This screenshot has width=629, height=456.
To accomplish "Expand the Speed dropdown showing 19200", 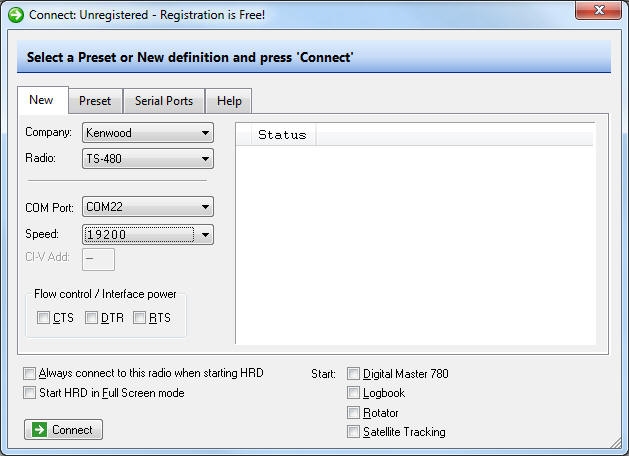I will (x=148, y=235).
